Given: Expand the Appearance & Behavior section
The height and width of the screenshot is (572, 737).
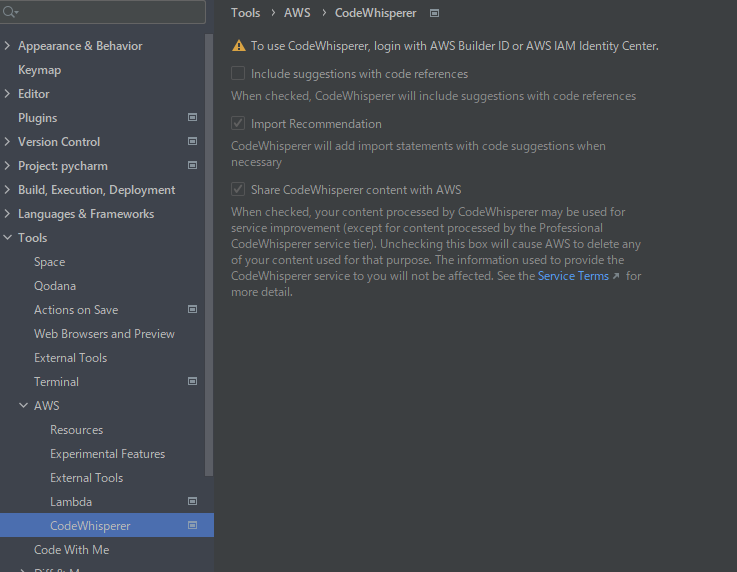Looking at the screenshot, I should tap(8, 46).
